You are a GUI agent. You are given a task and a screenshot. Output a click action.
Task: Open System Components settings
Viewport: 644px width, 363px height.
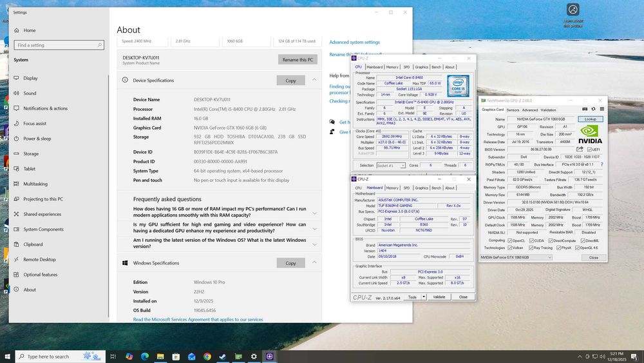pos(43,230)
